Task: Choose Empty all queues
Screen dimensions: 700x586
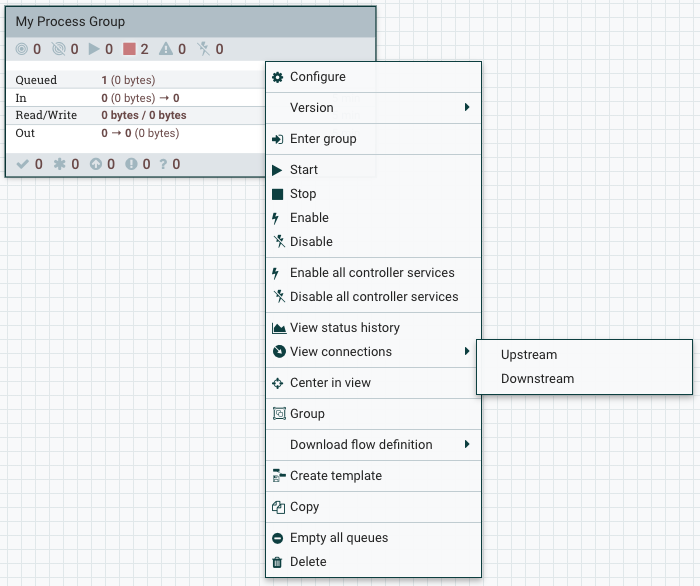Action: [x=339, y=538]
